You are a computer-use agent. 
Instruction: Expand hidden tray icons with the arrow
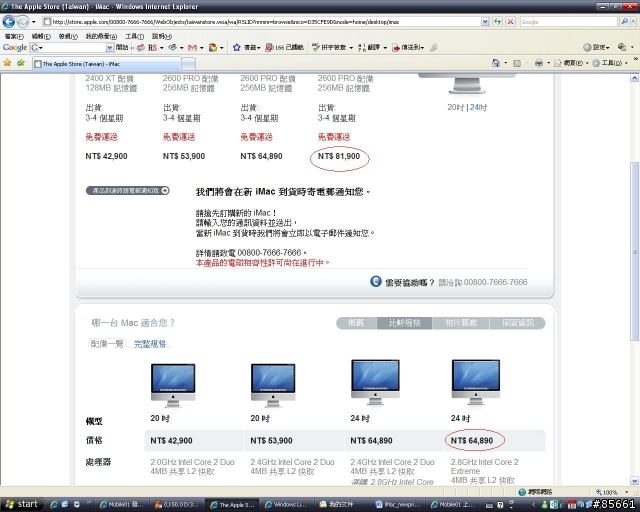(533, 505)
